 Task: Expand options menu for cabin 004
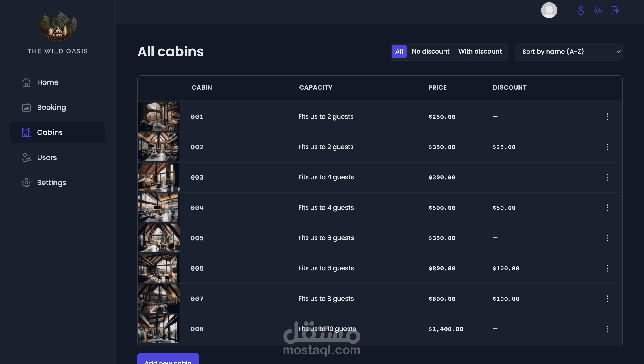[x=608, y=208]
